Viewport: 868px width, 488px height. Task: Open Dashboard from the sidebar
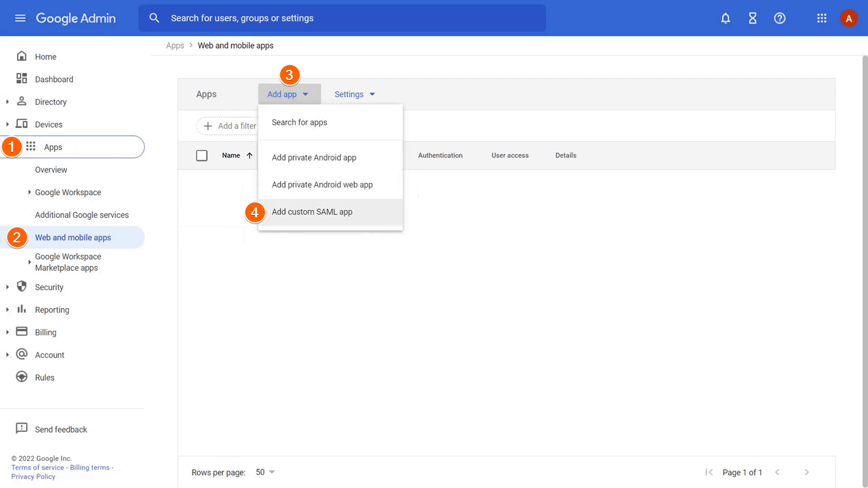pyautogui.click(x=54, y=80)
